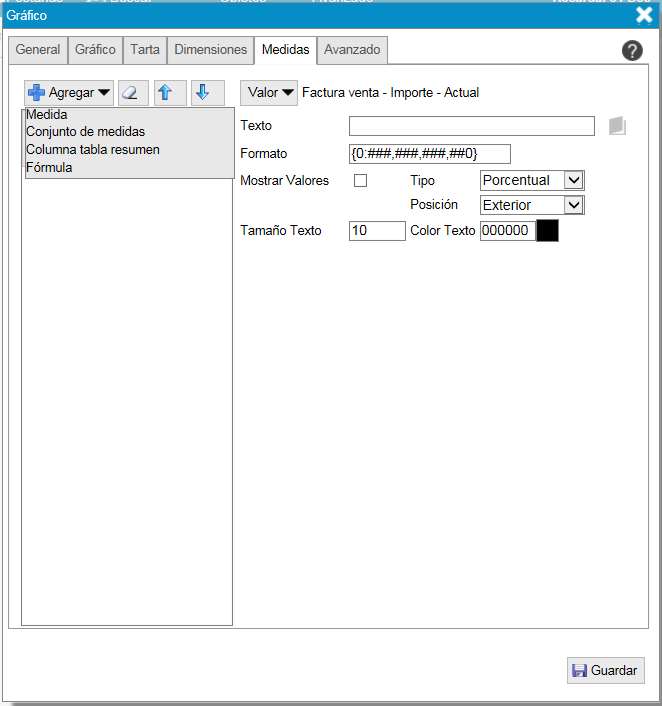Open the Tipo combo box showing Porcentual

pos(531,181)
